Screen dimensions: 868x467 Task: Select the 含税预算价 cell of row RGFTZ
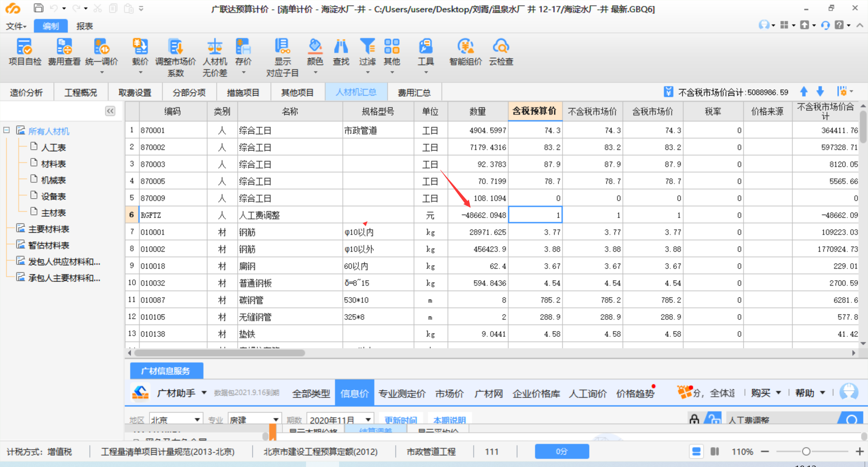click(x=535, y=215)
